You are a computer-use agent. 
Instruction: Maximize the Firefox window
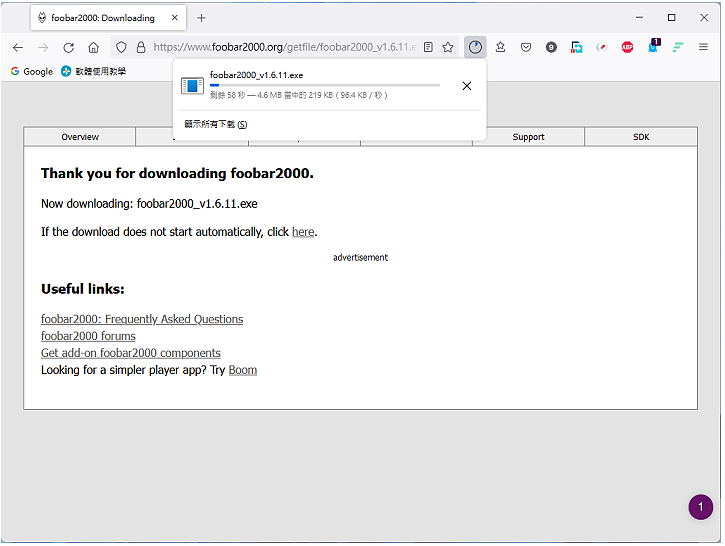(672, 18)
